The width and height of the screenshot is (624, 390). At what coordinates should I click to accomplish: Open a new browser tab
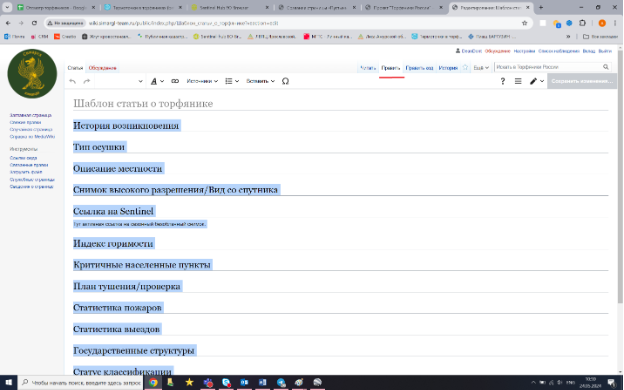coord(541,7)
